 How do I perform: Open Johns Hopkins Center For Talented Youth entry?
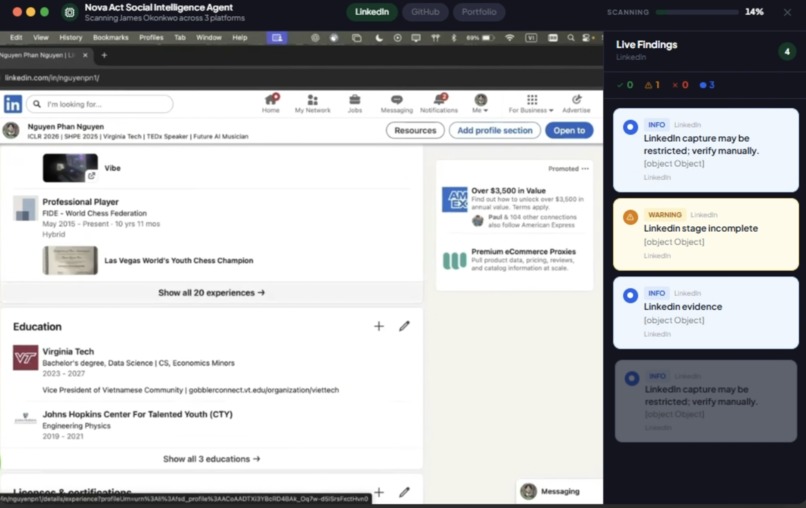click(x=137, y=414)
